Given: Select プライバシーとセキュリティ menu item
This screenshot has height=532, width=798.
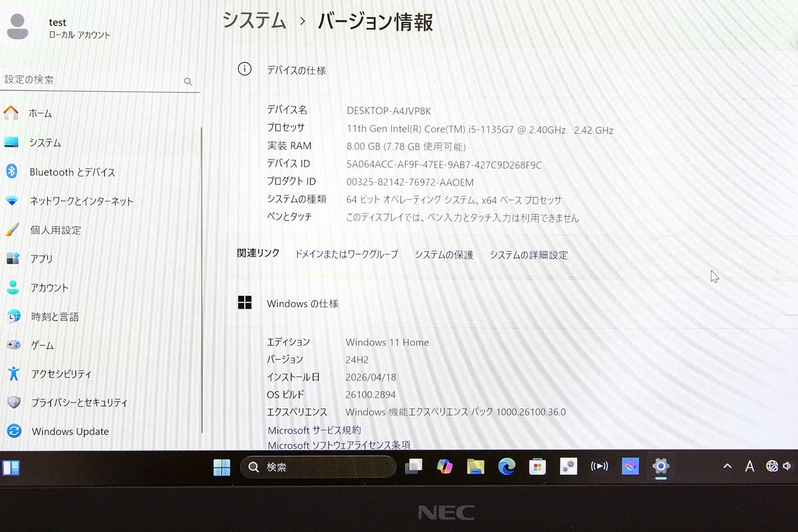Looking at the screenshot, I should (x=100, y=402).
